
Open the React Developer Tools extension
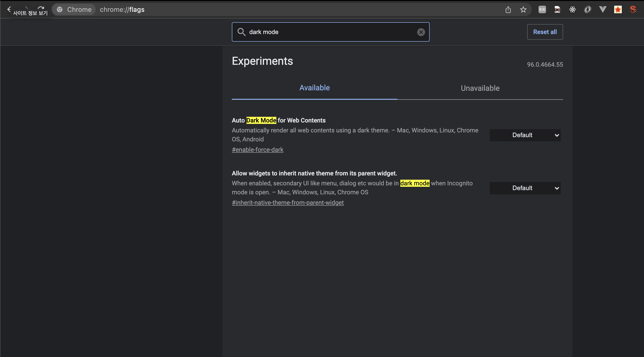pyautogui.click(x=572, y=10)
